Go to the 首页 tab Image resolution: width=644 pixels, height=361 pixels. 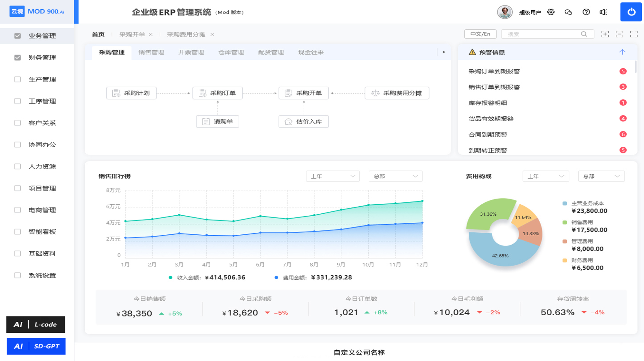pyautogui.click(x=98, y=34)
